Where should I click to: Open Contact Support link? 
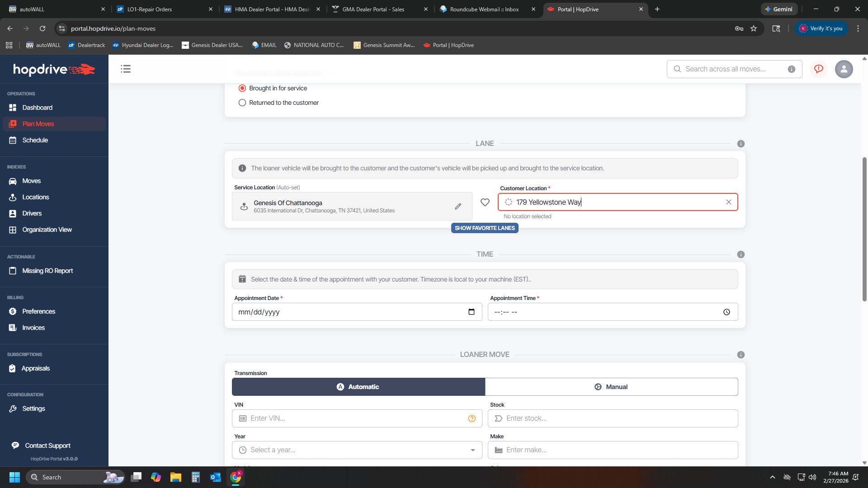point(47,446)
